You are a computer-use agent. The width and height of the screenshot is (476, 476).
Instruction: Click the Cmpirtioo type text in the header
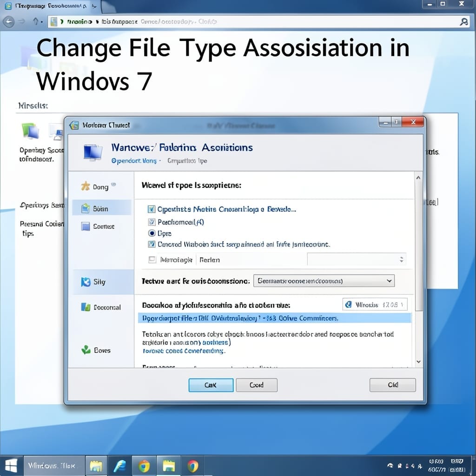pos(187,160)
